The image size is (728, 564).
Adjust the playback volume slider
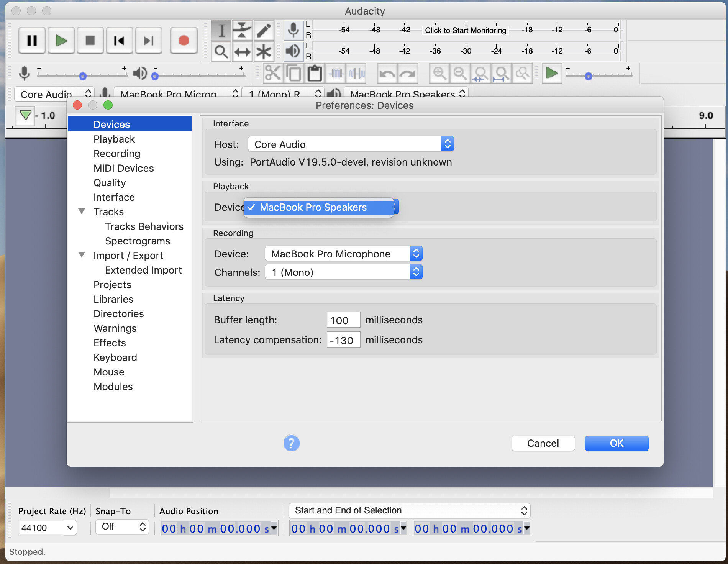coord(155,76)
